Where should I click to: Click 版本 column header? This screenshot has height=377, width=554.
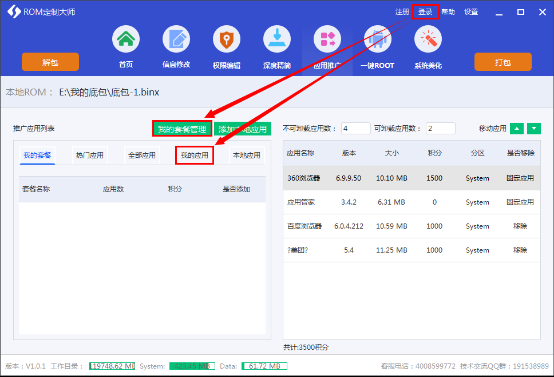pyautogui.click(x=349, y=153)
